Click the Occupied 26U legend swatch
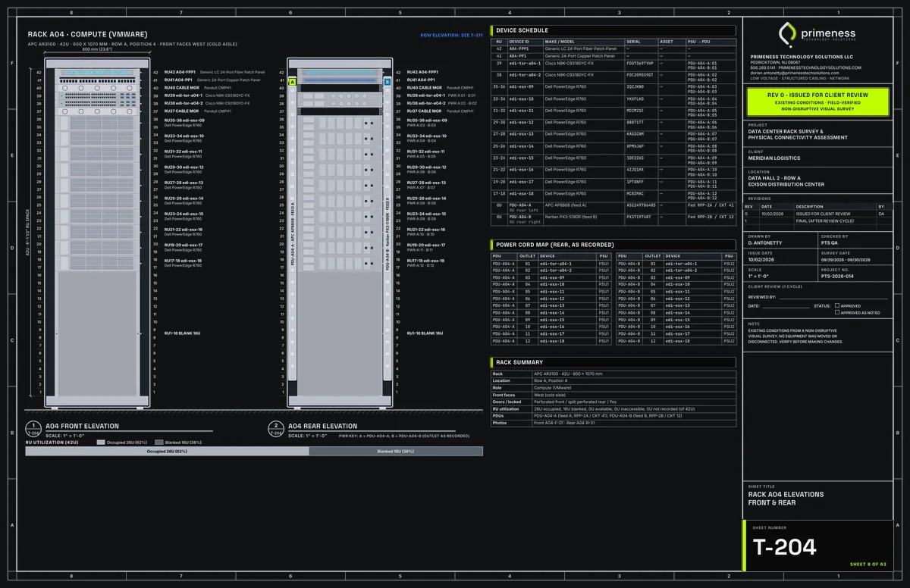The image size is (910, 588). pos(101,441)
